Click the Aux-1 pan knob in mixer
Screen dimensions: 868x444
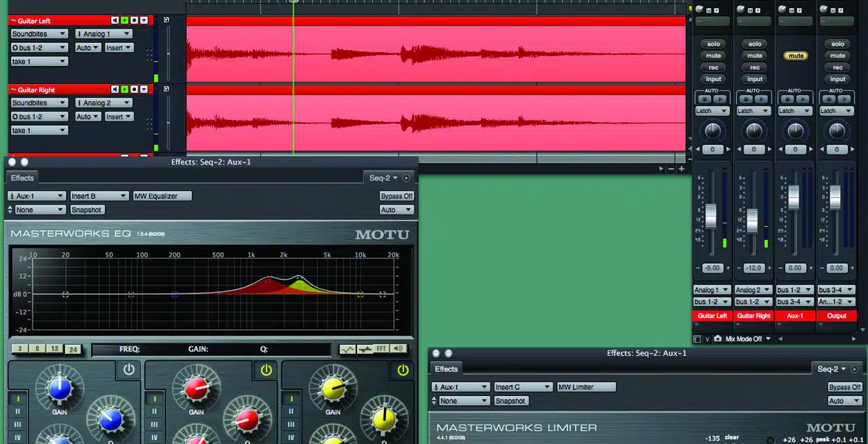(x=796, y=130)
